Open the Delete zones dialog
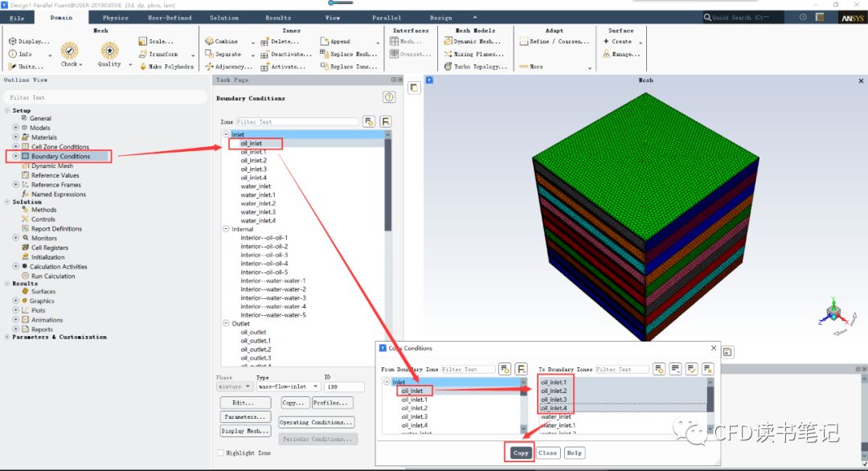Viewport: 868px width, 471px height. (280, 42)
